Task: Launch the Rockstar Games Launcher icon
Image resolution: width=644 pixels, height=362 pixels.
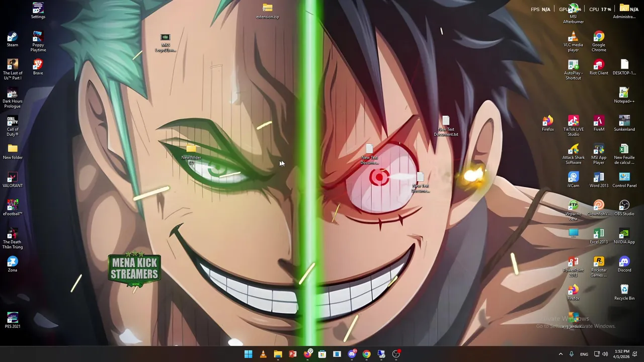Action: click(599, 267)
